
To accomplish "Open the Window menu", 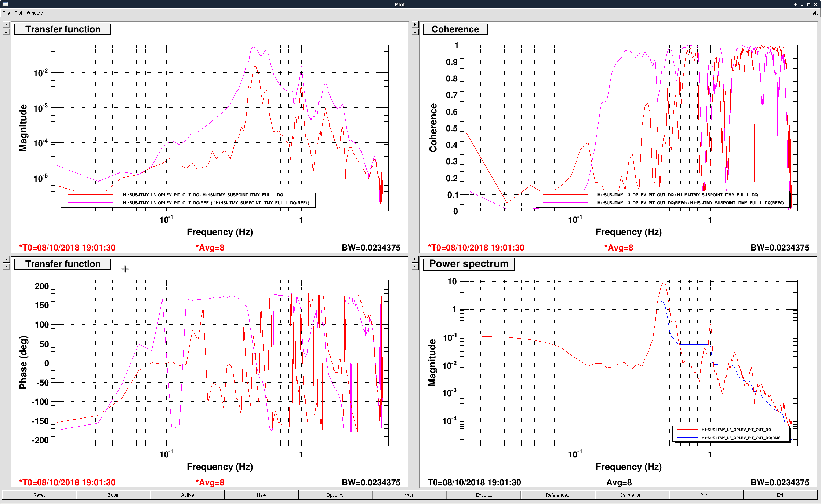I will point(34,13).
